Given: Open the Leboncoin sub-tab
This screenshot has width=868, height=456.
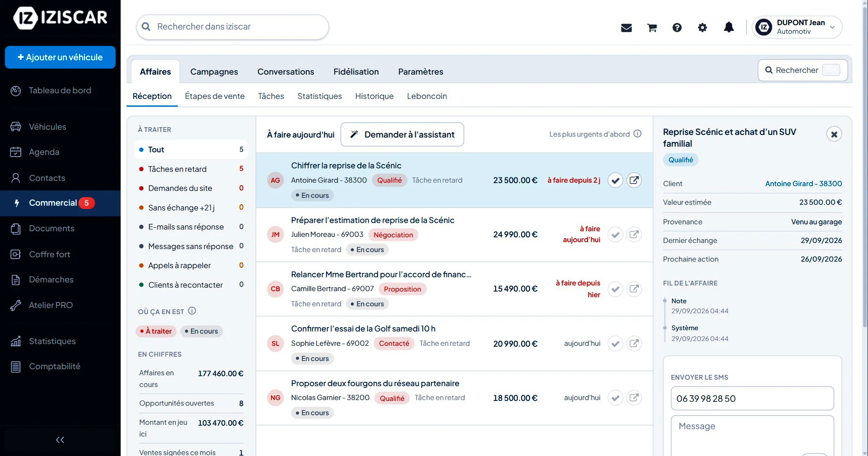Looking at the screenshot, I should point(427,96).
